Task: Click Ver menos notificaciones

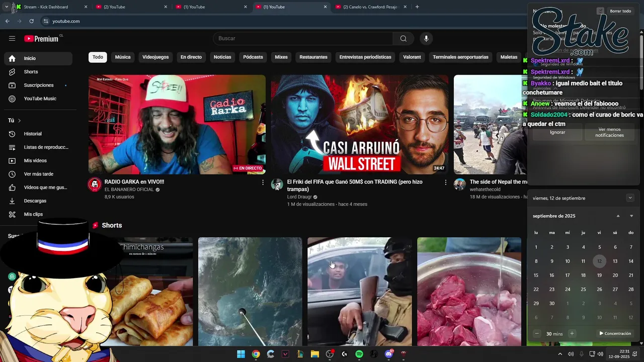Action: click(609, 132)
